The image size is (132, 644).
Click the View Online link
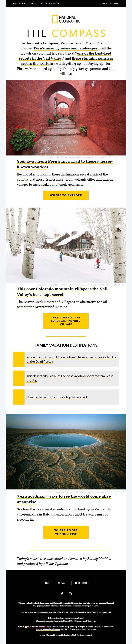coord(110,3)
